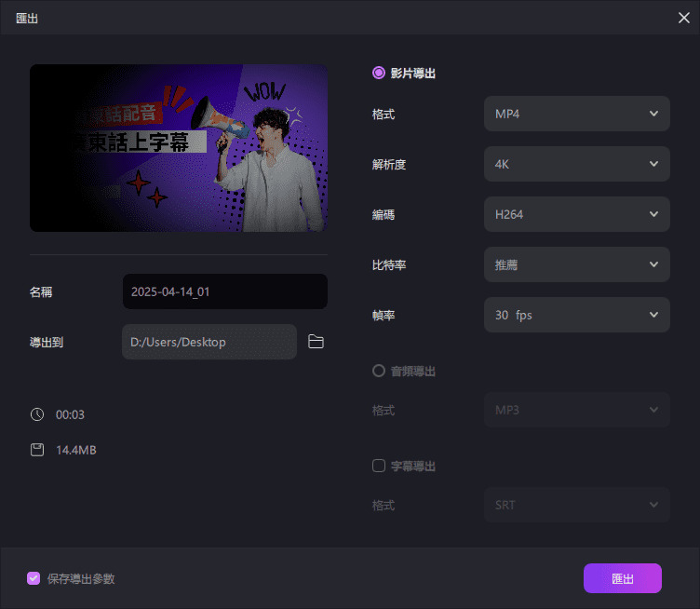Click the clock duration icon
700x609 pixels.
click(x=37, y=414)
